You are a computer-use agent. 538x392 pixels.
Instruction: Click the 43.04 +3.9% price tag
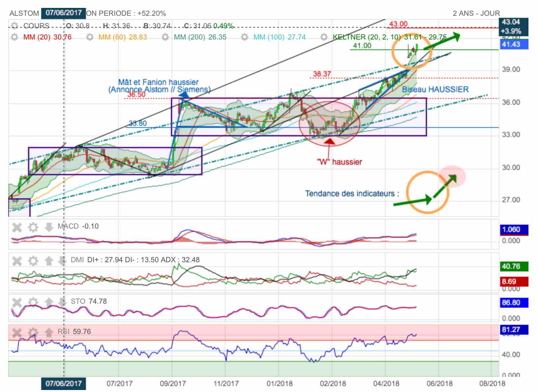pyautogui.click(x=514, y=27)
